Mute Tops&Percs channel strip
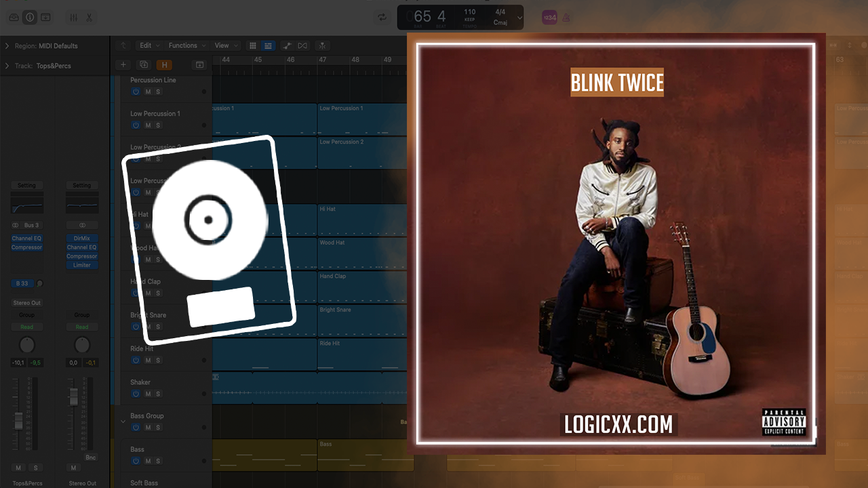This screenshot has width=868, height=488. [18, 468]
